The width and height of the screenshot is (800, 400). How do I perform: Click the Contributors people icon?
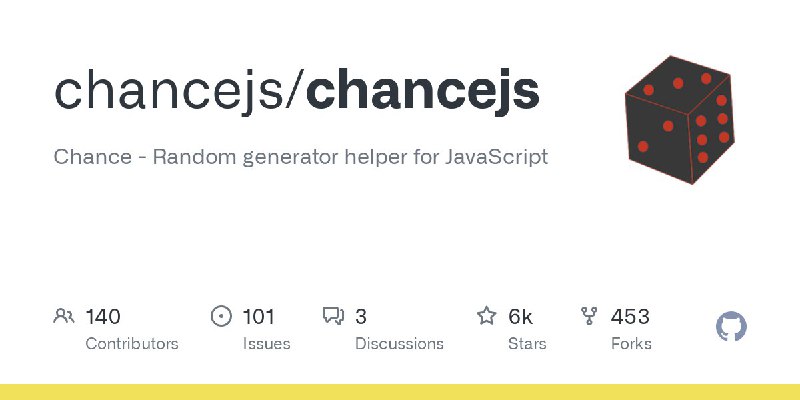64,316
